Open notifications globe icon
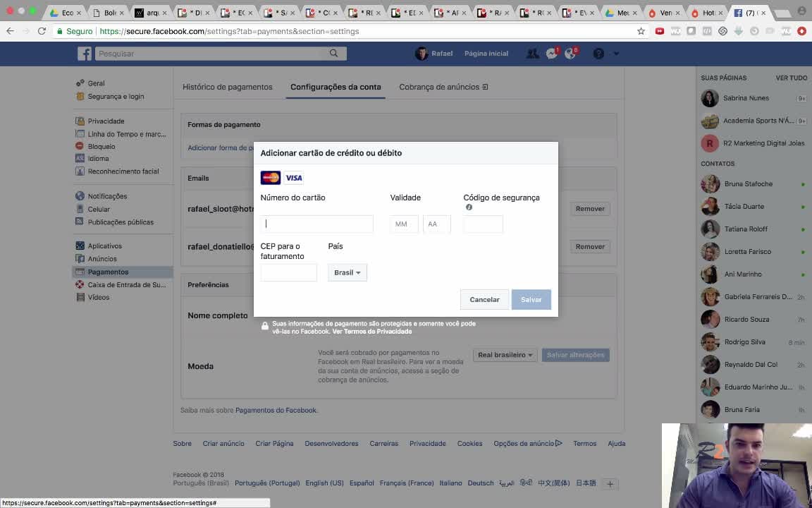Viewport: 812px width, 508px height. 571,54
